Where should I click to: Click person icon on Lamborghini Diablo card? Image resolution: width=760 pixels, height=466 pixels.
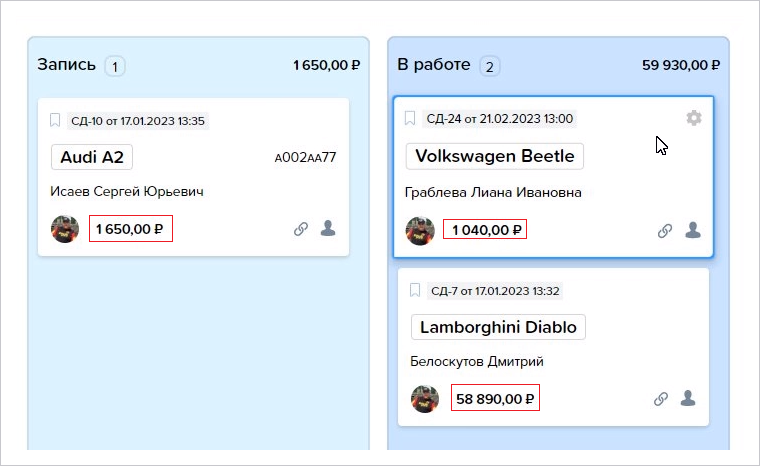pyautogui.click(x=688, y=398)
